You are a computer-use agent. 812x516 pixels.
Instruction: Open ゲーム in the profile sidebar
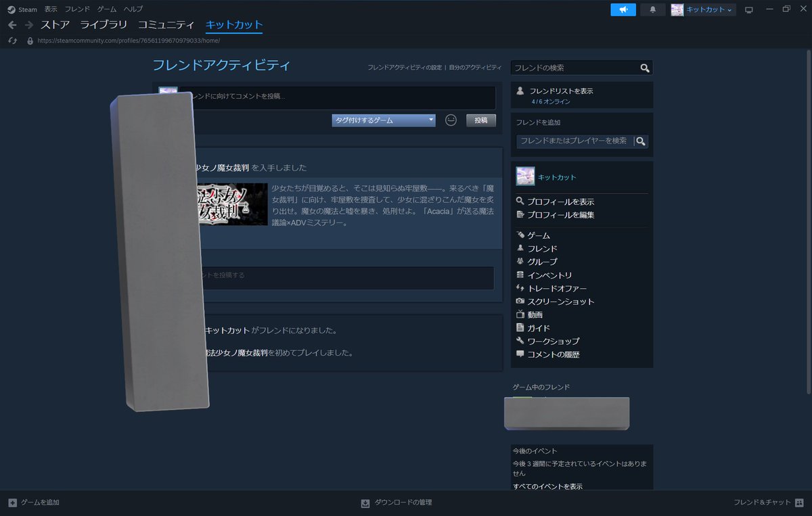coord(539,235)
